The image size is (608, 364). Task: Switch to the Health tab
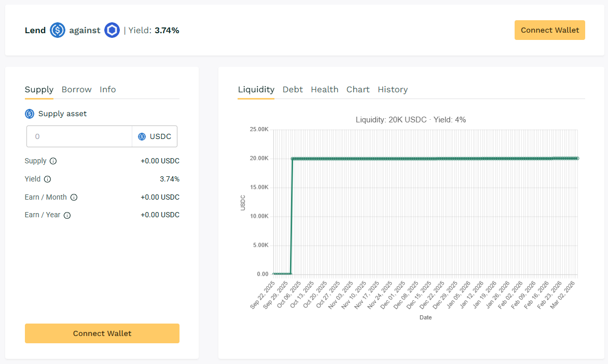click(x=324, y=90)
